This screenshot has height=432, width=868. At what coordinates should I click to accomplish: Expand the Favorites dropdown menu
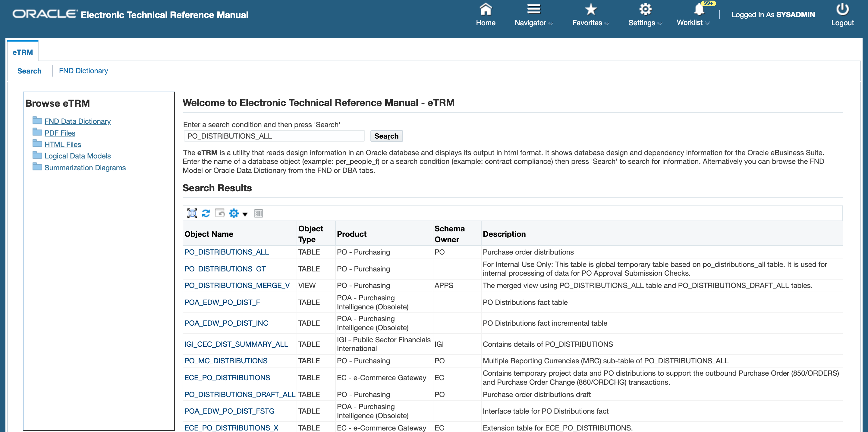[x=590, y=23]
